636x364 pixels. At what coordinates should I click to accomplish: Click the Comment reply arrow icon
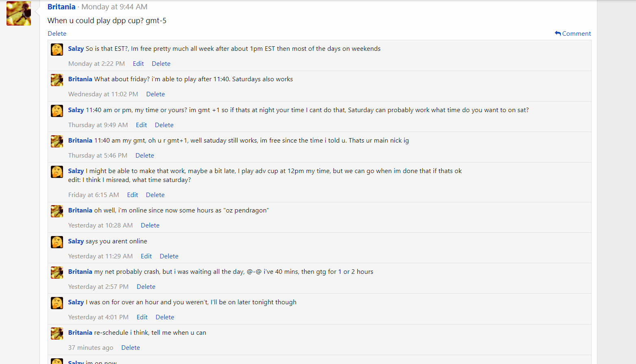tap(558, 33)
